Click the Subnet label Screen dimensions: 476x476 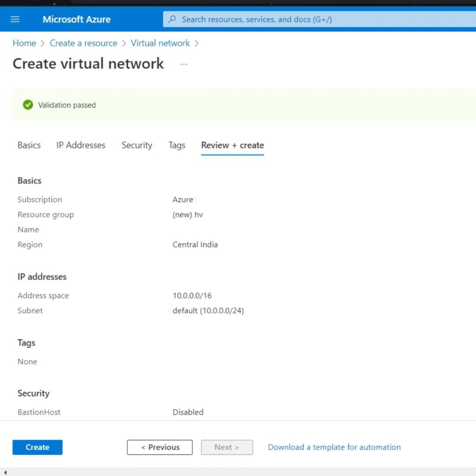30,311
